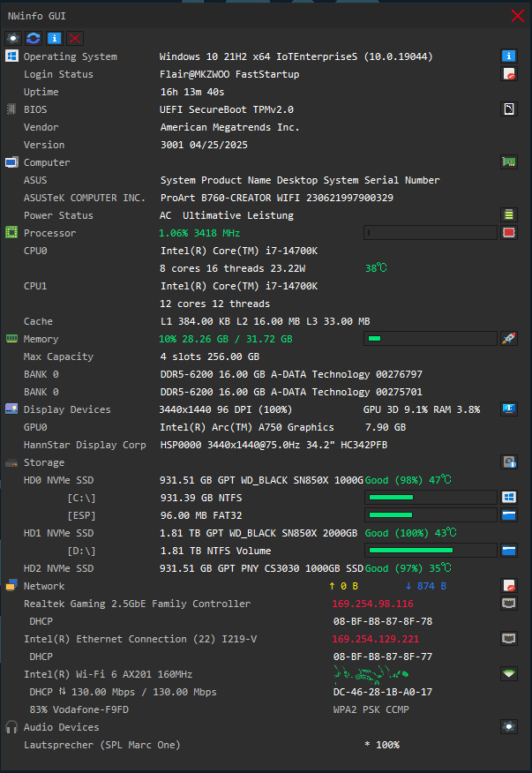Click the blue info button on Operating System row
This screenshot has width=532, height=773.
509,56
